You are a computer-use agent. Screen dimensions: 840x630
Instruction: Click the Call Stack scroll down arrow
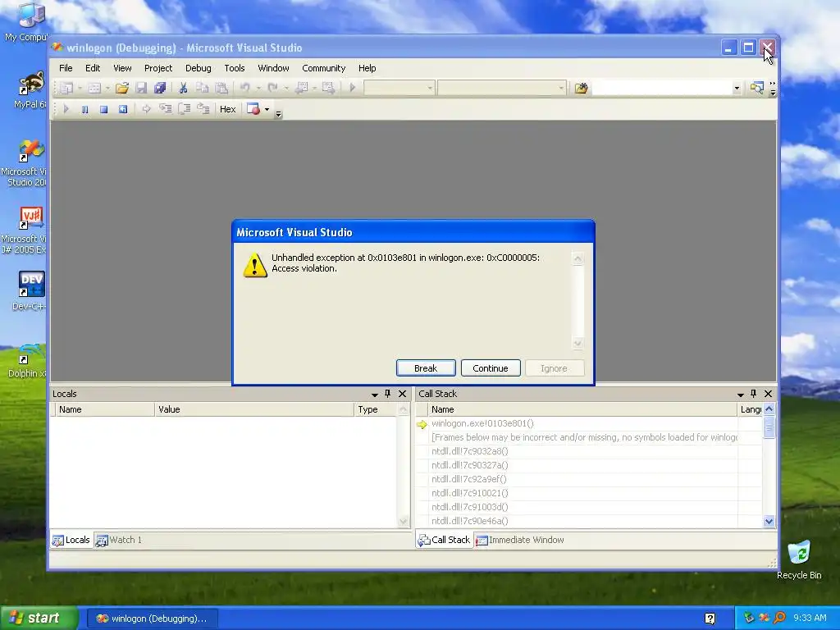coord(769,521)
